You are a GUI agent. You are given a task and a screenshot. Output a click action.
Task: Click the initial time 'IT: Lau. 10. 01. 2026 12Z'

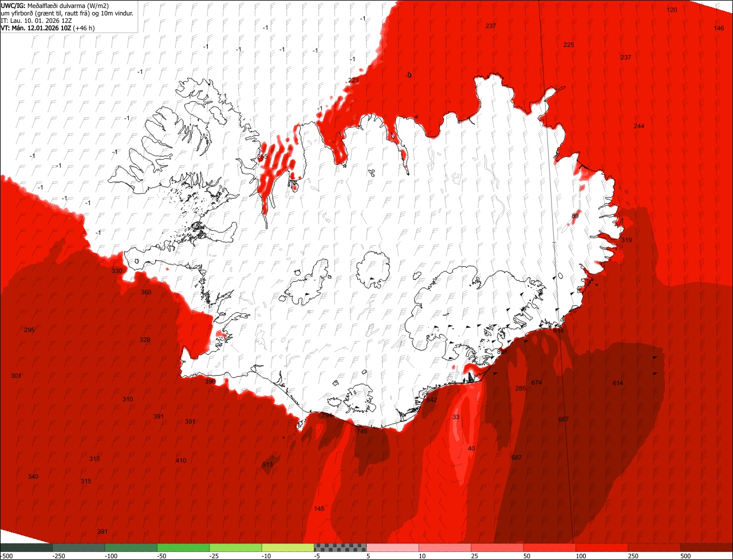(x=36, y=20)
